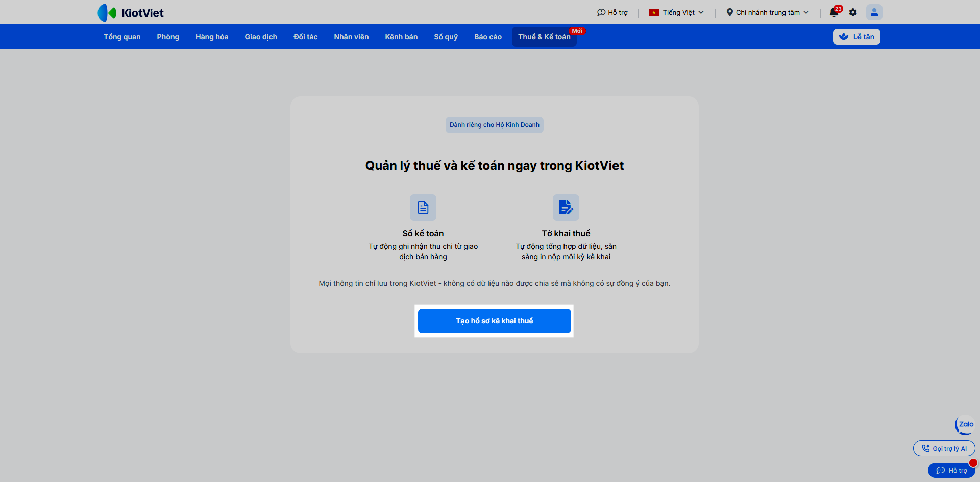Open the settings gear
The width and height of the screenshot is (980, 482).
coord(853,12)
